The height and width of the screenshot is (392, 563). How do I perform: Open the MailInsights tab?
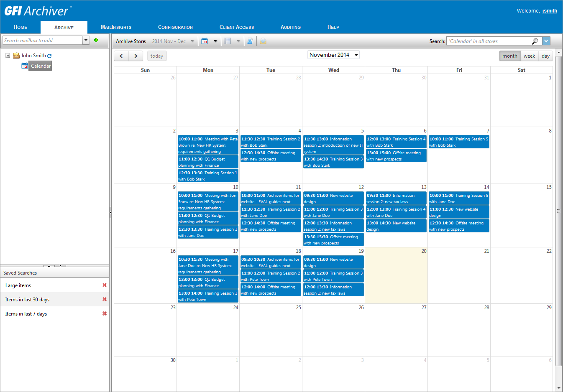(x=116, y=27)
